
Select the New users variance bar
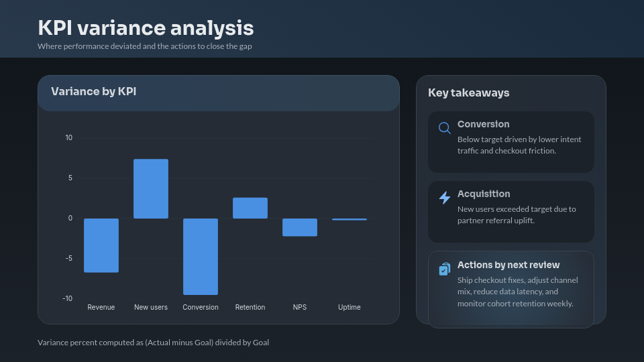tap(151, 188)
